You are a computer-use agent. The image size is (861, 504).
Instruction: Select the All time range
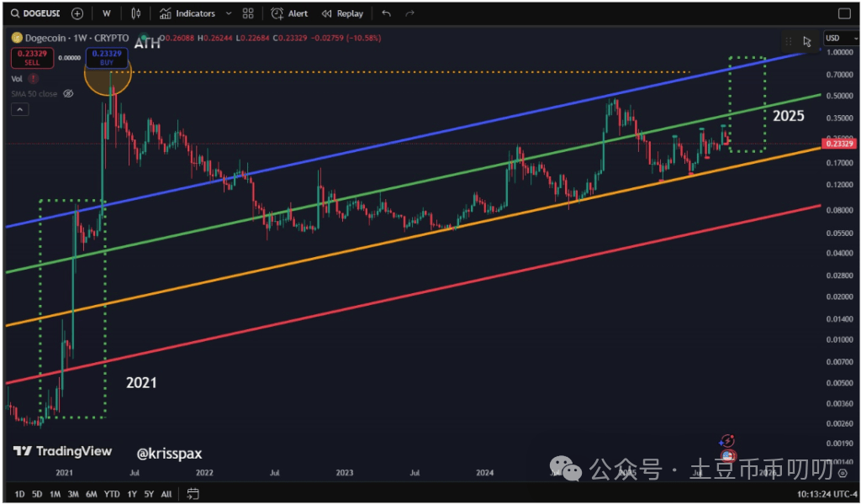166,494
